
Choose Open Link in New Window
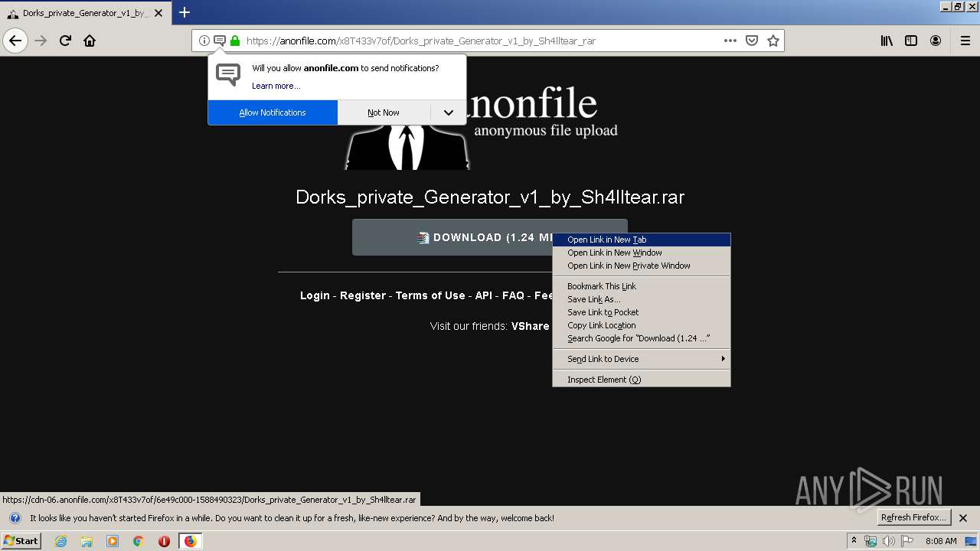coord(642,253)
